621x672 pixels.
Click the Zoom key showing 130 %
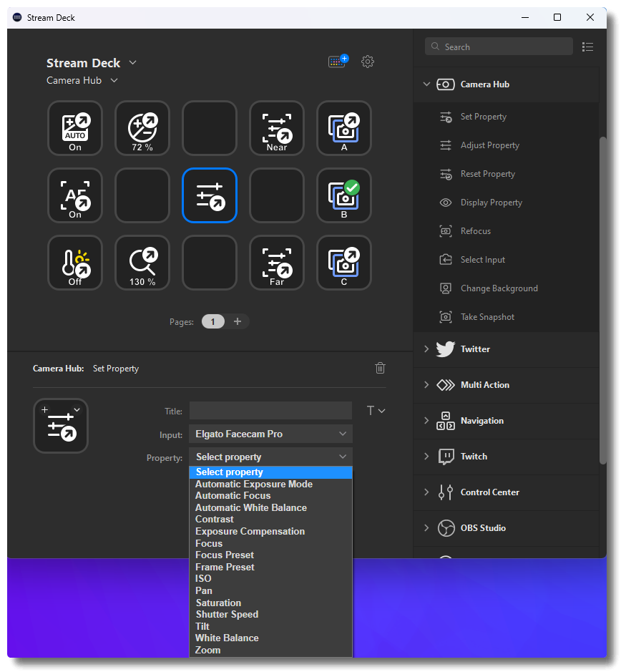point(142,263)
